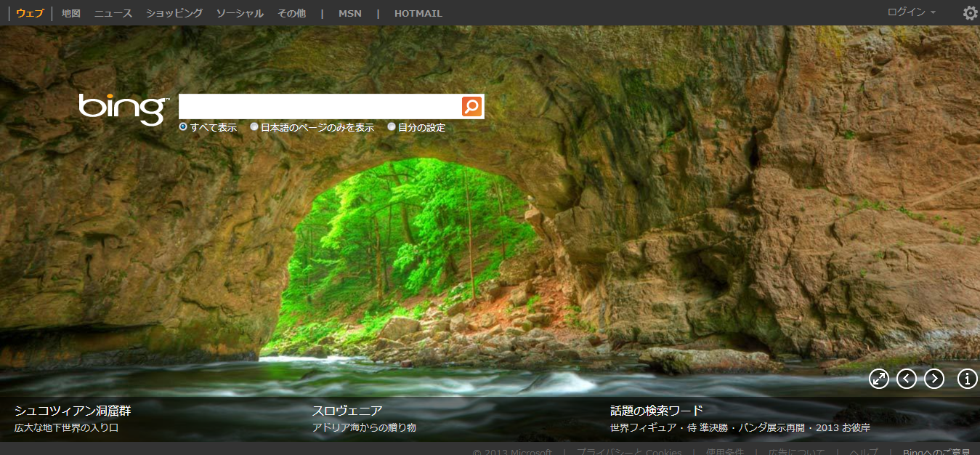Open the その他 menu
980x455 pixels.
(x=291, y=13)
